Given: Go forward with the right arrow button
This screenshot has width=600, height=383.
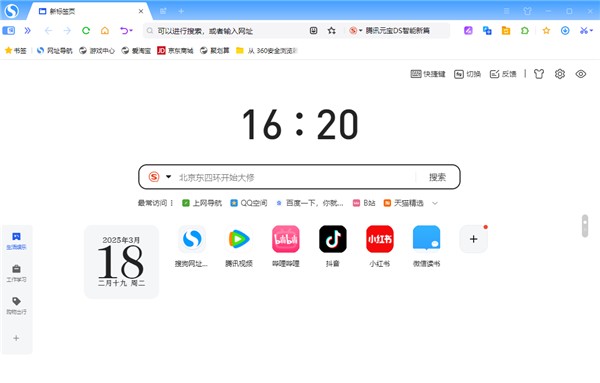Looking at the screenshot, I should click(67, 31).
